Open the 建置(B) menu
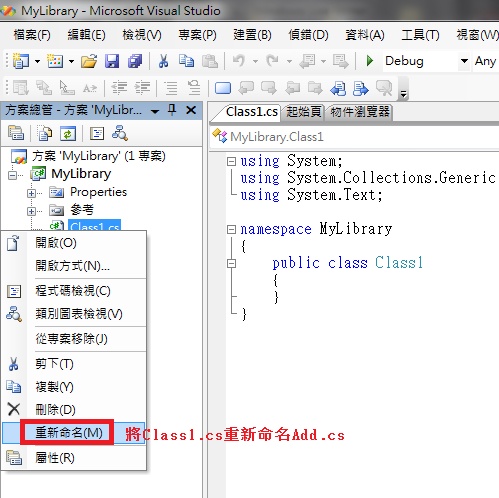This screenshot has width=499, height=498. click(x=252, y=35)
